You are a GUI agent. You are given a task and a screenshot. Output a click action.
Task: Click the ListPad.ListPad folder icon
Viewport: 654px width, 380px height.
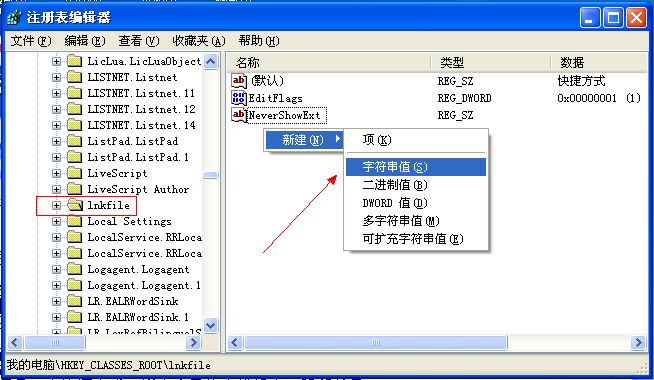pyautogui.click(x=74, y=141)
